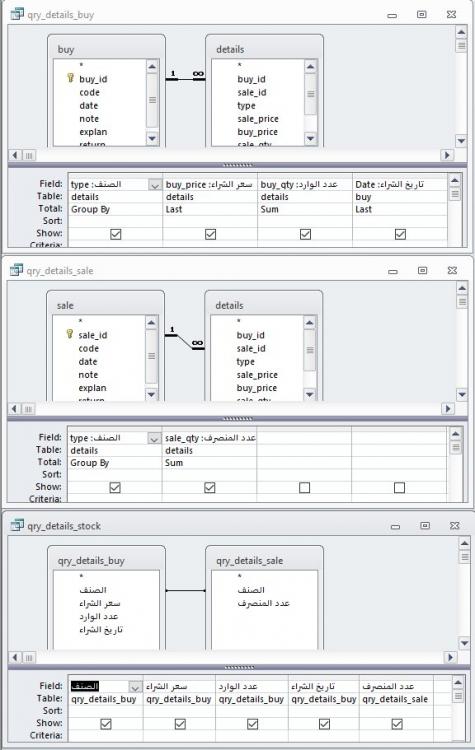This screenshot has height=750, width=475.
Task: Click the qry_details_stock window query icon
Action: click(17, 525)
